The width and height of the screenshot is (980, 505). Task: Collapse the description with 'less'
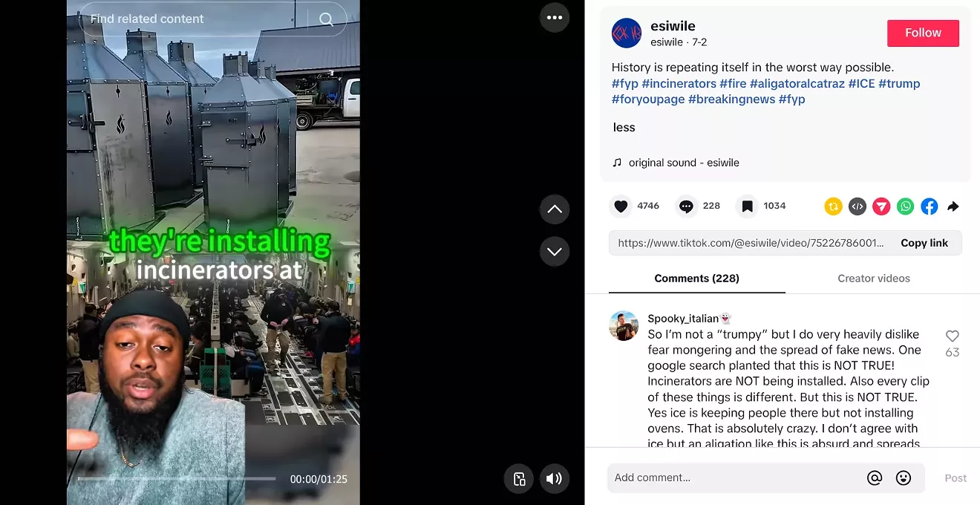[624, 128]
